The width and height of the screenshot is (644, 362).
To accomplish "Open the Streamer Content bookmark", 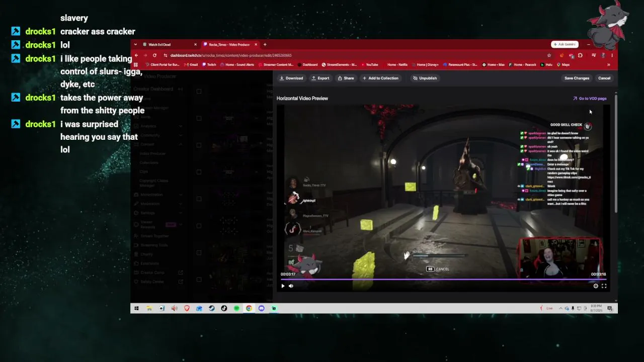I will [276, 65].
